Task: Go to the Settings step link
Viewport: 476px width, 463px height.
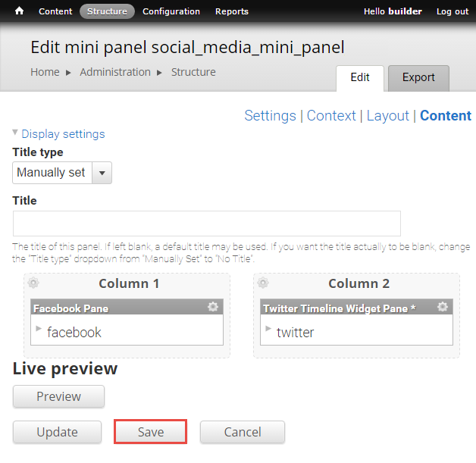Action: (270, 116)
